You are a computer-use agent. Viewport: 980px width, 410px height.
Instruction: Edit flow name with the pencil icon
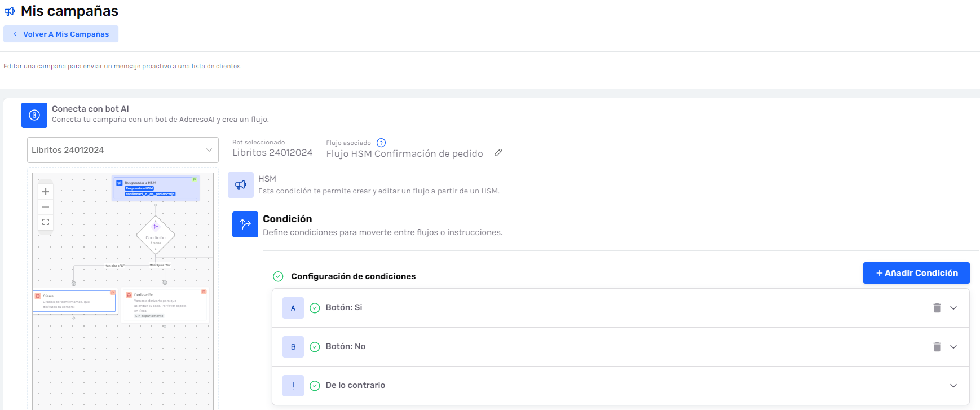point(498,153)
